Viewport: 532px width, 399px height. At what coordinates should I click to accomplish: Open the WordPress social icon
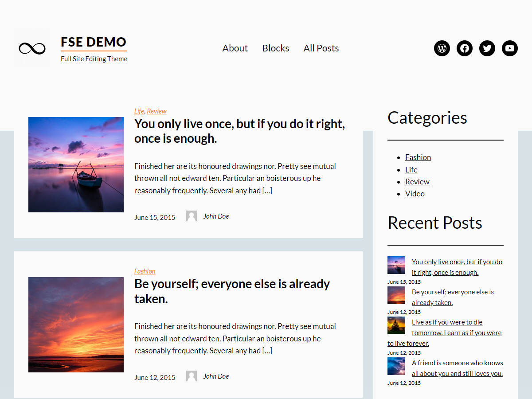(x=442, y=48)
